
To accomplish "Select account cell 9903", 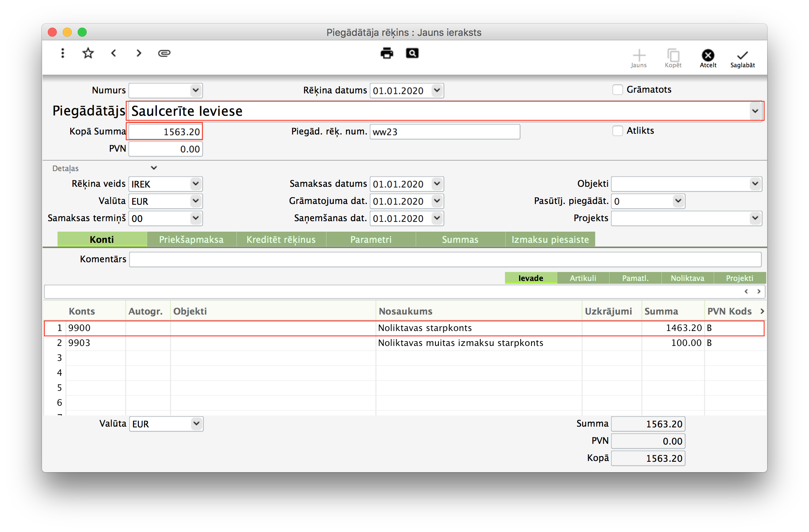I will pyautogui.click(x=96, y=343).
